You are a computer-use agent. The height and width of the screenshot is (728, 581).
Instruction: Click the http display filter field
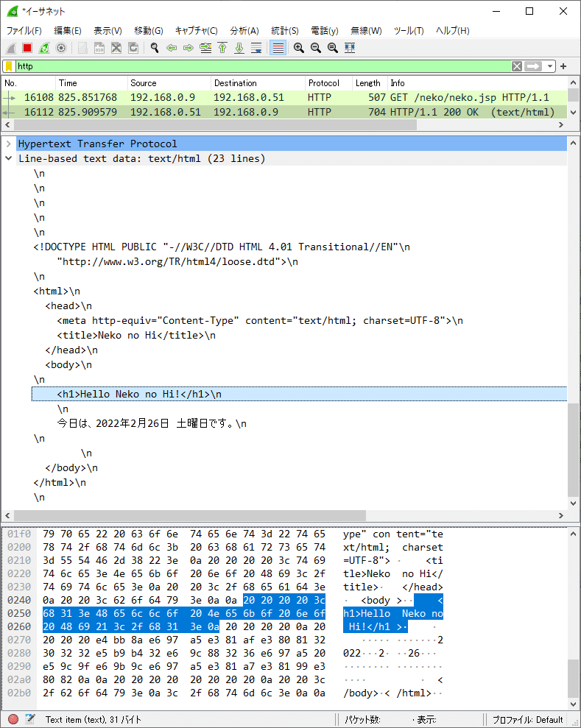263,66
